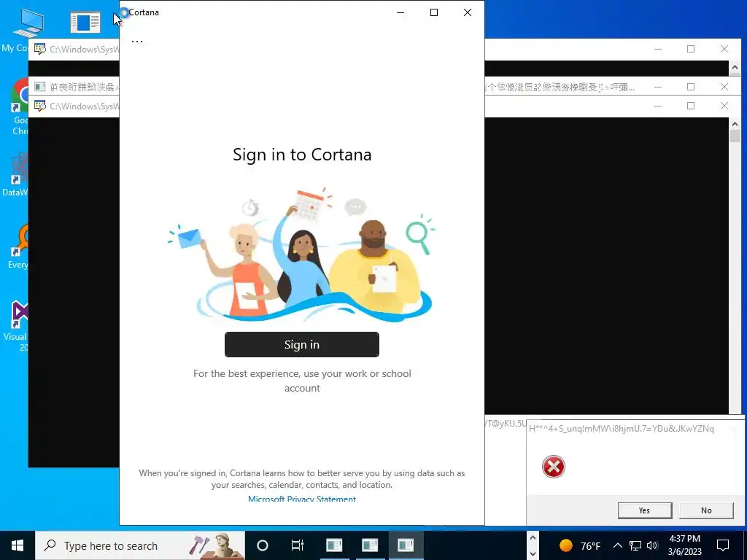Open Cortana from the taskbar circle icon
Image resolution: width=747 pixels, height=560 pixels.
pos(263,545)
